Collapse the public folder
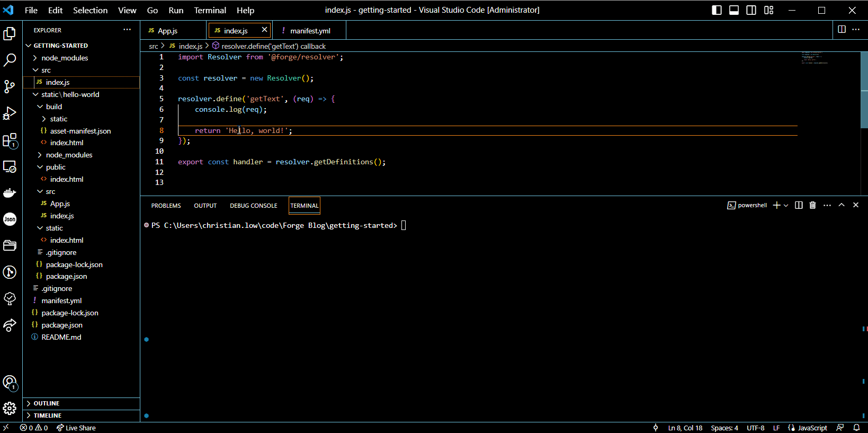Screen dimensions: 868x433 pos(81,167)
